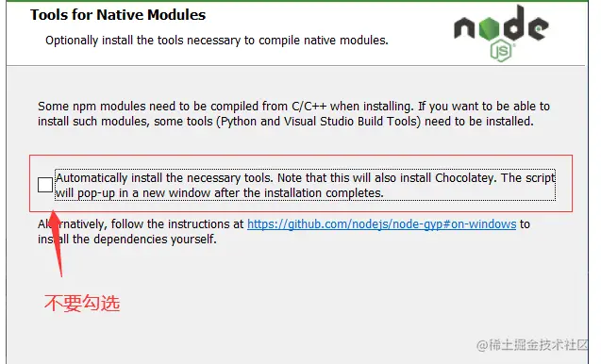Click the green hexagon letter in node wordmark
The width and height of the screenshot is (601, 364).
489,28
